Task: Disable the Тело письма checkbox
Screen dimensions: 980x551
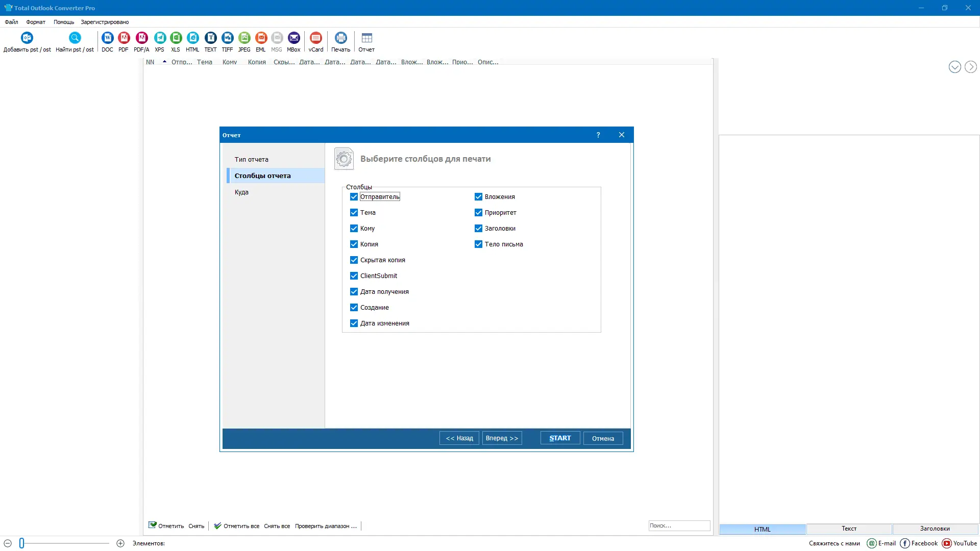Action: (x=478, y=244)
